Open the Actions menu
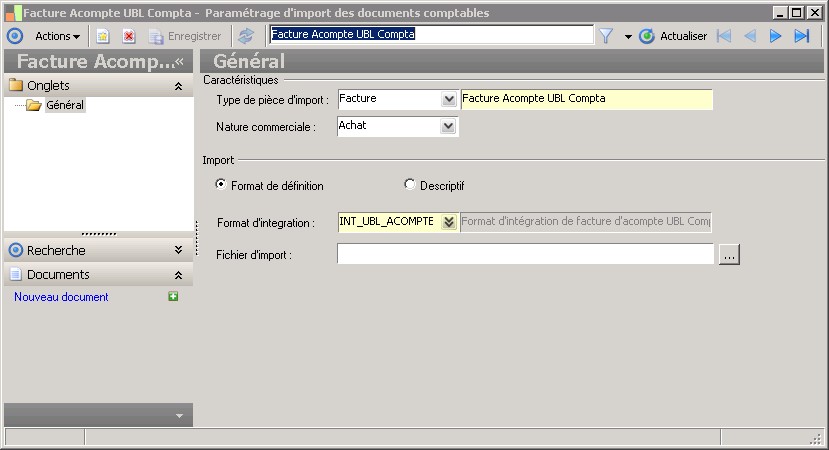Screen dimensions: 829x450 [57, 36]
